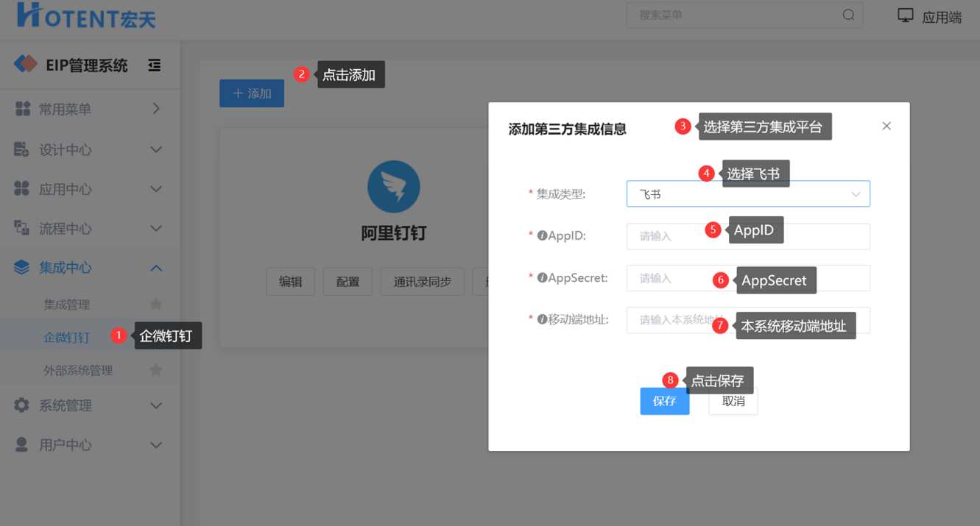Click the 取消 button

(733, 401)
